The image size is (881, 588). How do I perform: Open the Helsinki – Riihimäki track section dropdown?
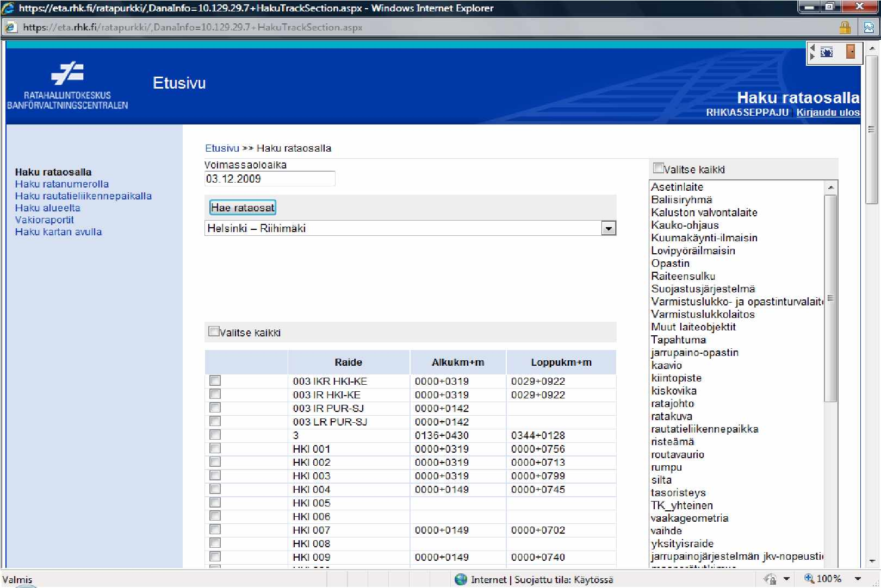(x=609, y=228)
